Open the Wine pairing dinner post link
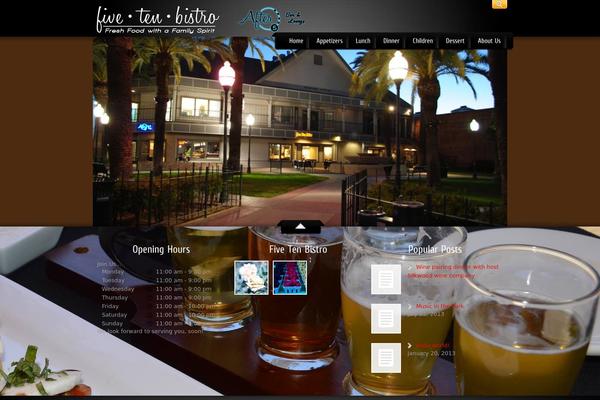This screenshot has height=400, width=600. [x=453, y=271]
